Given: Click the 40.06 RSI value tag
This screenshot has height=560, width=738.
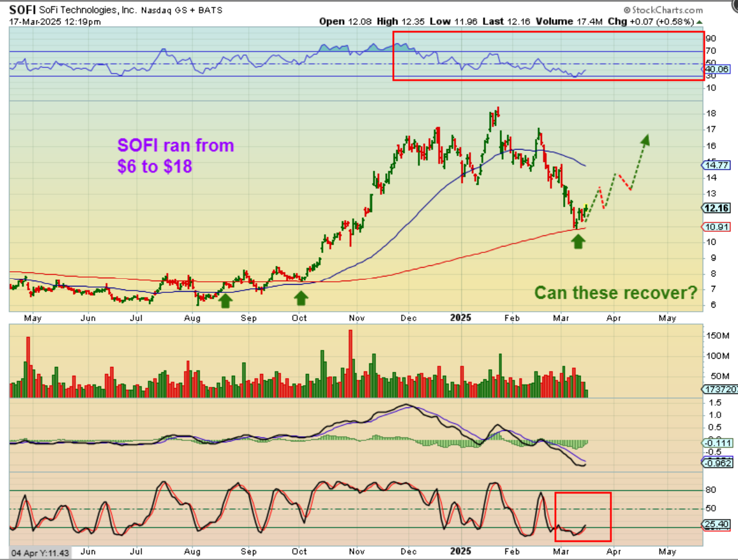Looking at the screenshot, I should click(717, 69).
